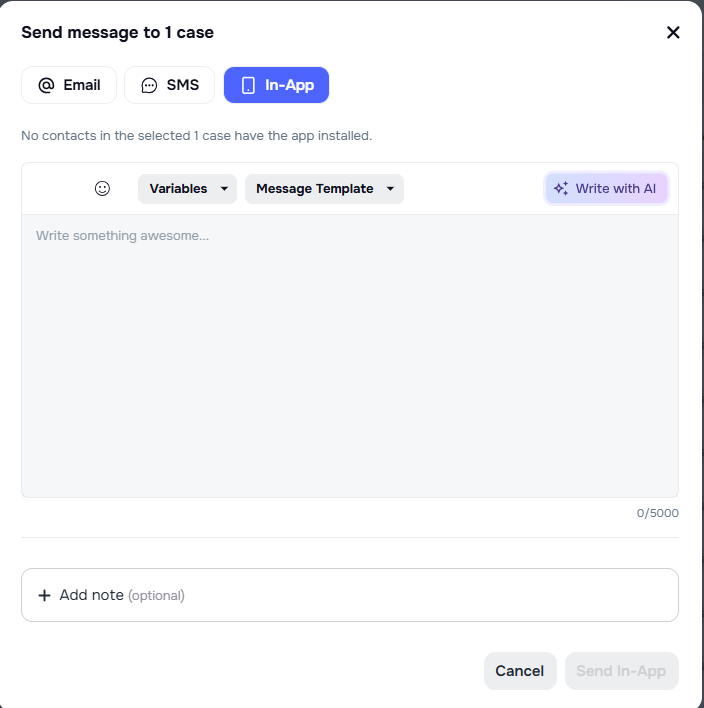Click the sparkle icon in Write with AI
This screenshot has height=708, width=704.
(x=561, y=188)
